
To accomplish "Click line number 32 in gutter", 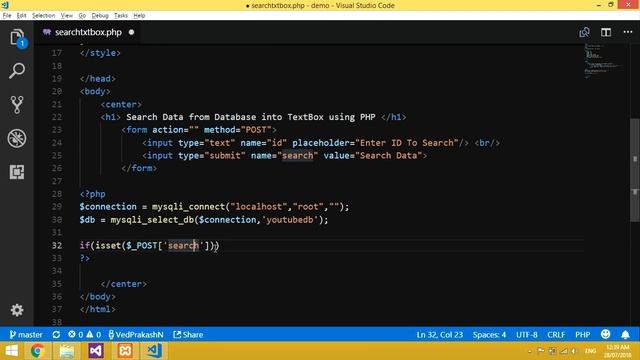I will click(x=57, y=245).
